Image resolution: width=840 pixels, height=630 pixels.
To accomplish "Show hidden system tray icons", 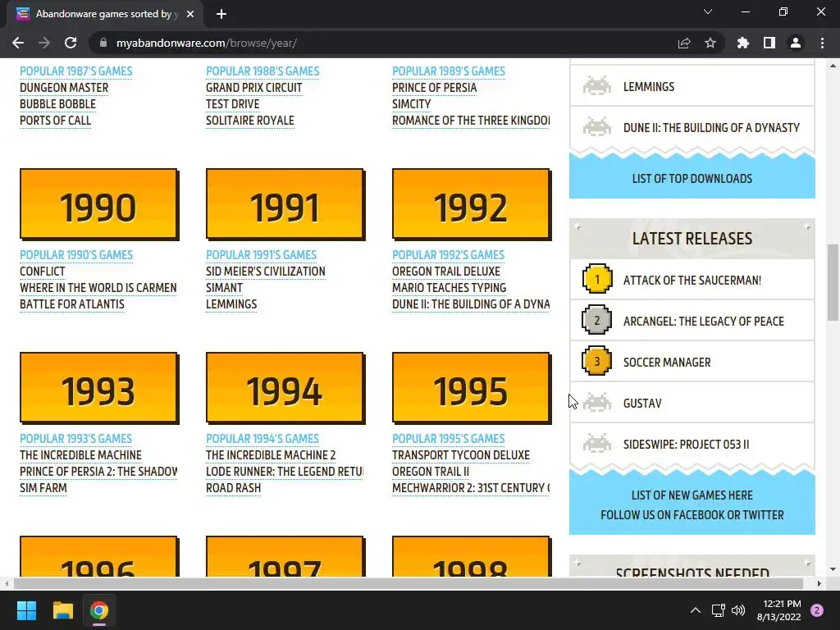I will (696, 610).
